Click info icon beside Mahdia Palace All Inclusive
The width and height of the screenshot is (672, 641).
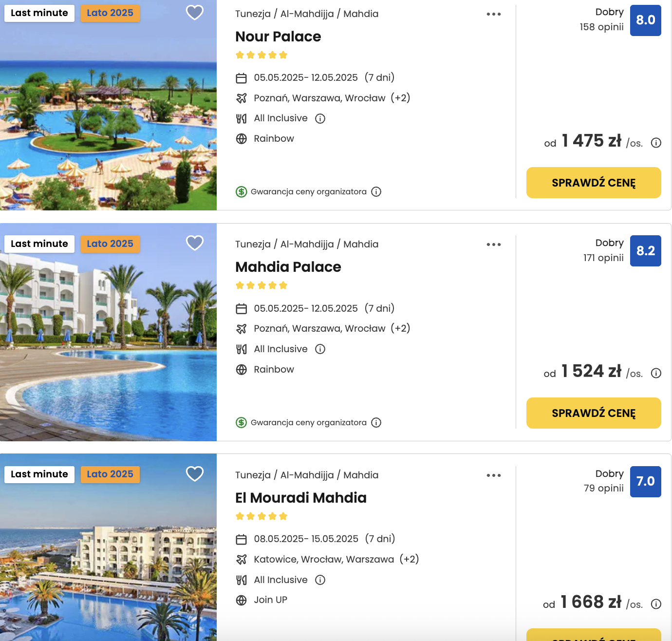coord(320,349)
